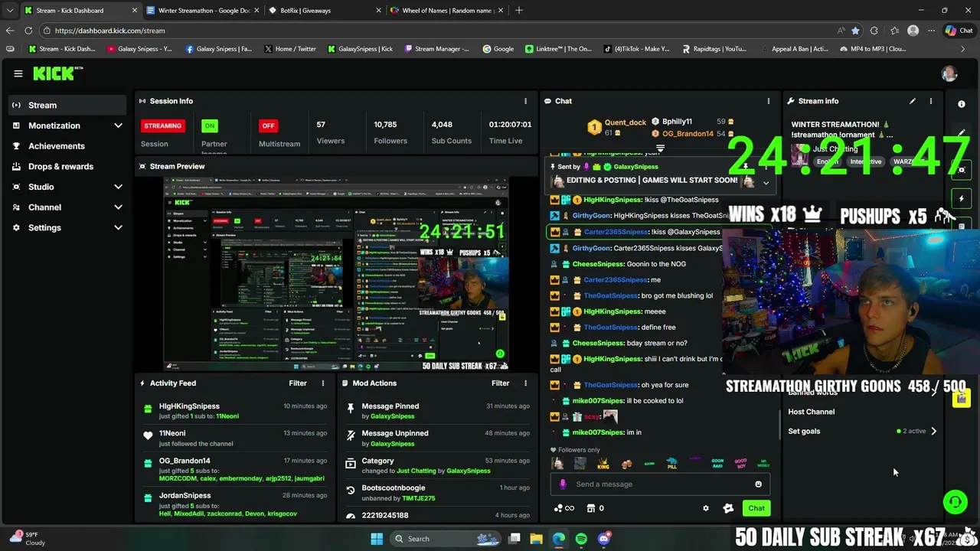
Task: Switch to Wheel of Names tab
Action: (x=446, y=11)
